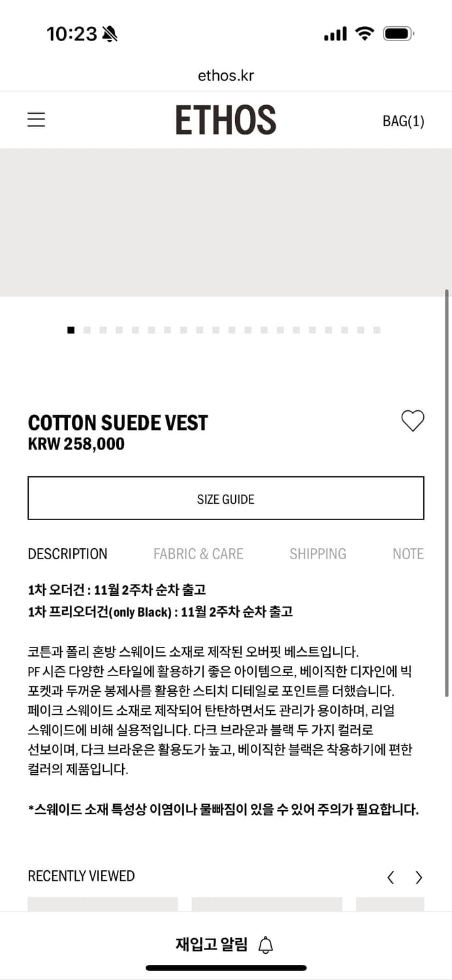Switch to the FABRIC & CARE tab

tap(199, 553)
